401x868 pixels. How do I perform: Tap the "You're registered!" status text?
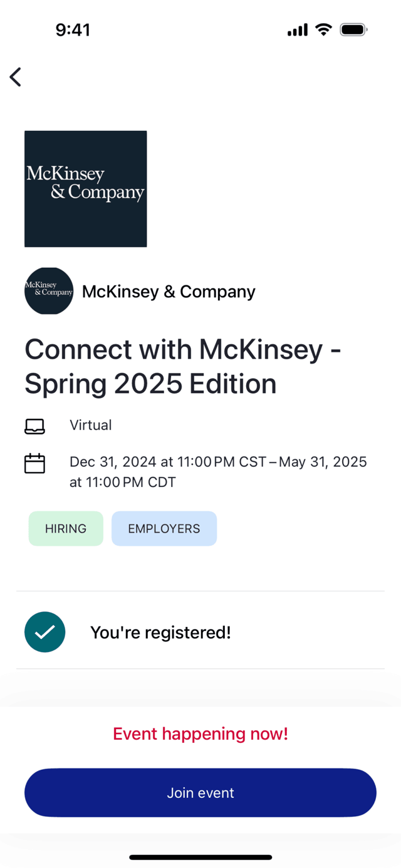click(160, 633)
